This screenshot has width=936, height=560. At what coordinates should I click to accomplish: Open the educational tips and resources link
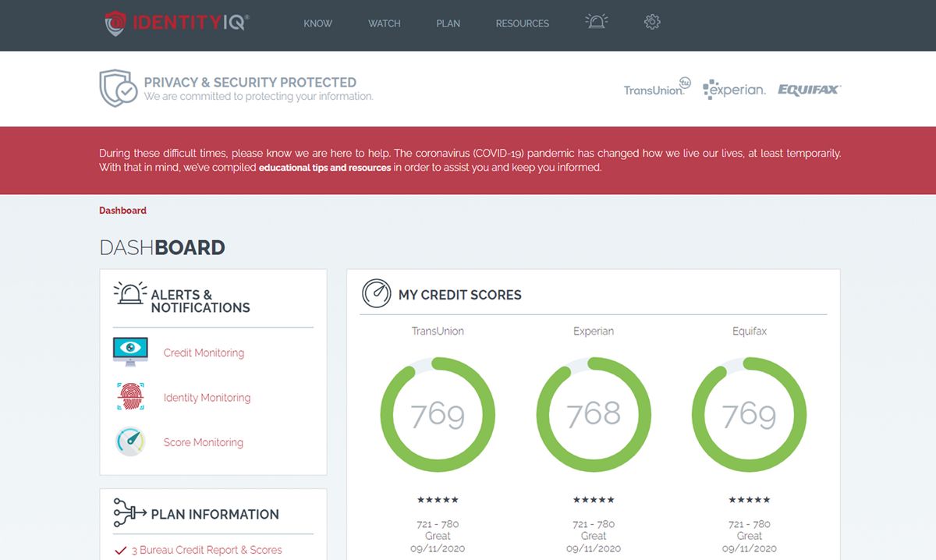pos(325,167)
